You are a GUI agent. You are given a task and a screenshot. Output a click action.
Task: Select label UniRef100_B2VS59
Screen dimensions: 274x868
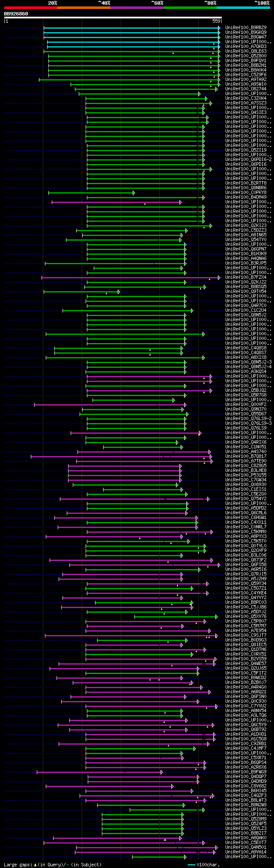click(246, 659)
